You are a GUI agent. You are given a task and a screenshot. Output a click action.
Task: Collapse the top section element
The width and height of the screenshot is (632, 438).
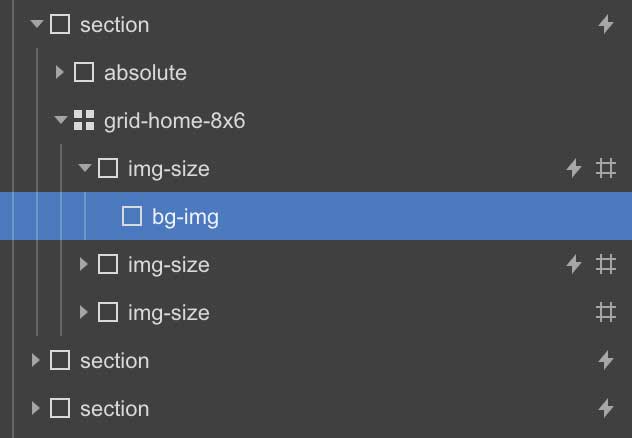click(x=37, y=24)
